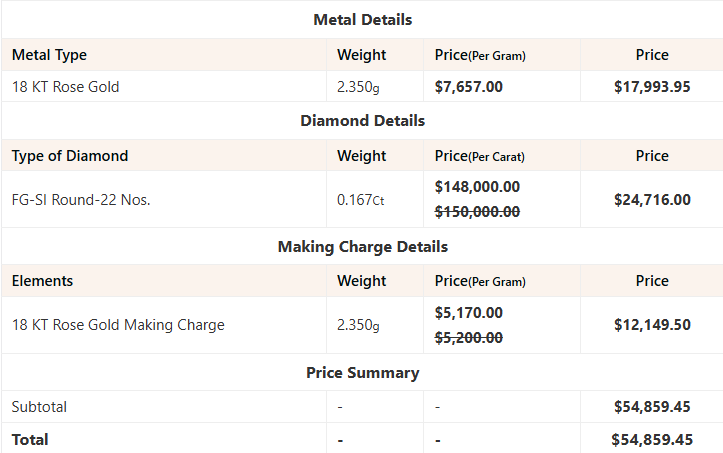Click the Type of Diamond column header
Screen dimensions: 723x453
[x=70, y=155]
